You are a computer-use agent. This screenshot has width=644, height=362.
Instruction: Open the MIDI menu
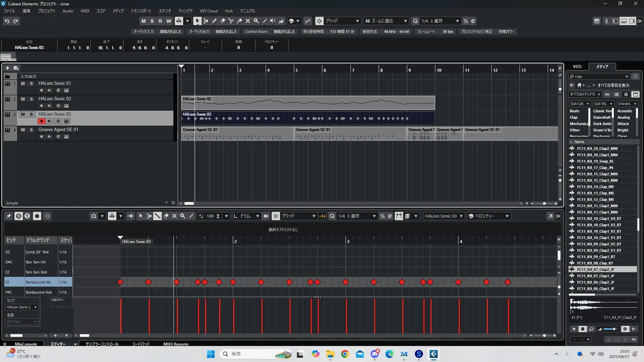click(85, 11)
